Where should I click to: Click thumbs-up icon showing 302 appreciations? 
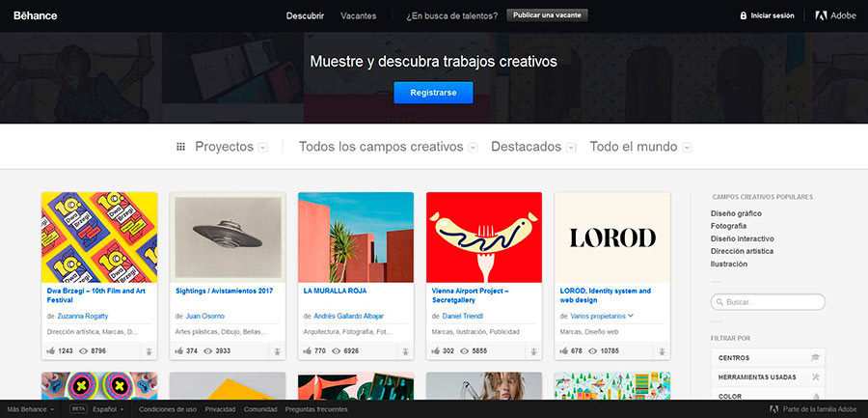pos(435,351)
